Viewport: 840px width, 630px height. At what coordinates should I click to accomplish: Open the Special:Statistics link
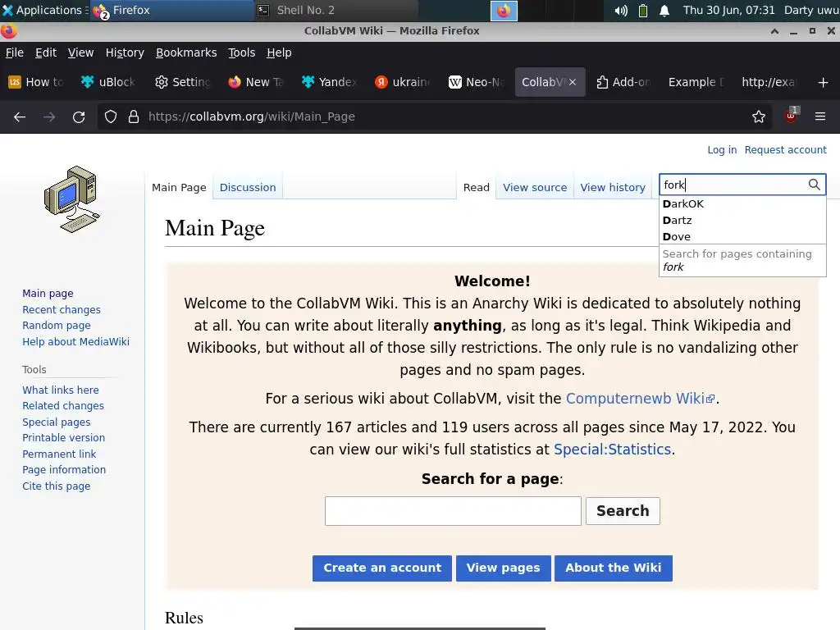[612, 450]
